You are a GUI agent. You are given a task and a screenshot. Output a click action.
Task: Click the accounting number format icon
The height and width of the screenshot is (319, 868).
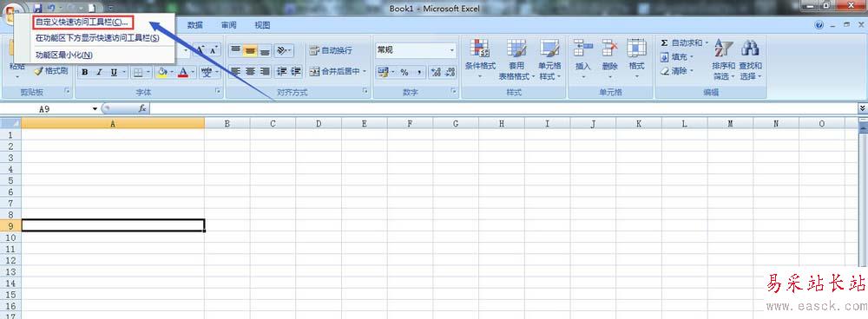(x=383, y=72)
